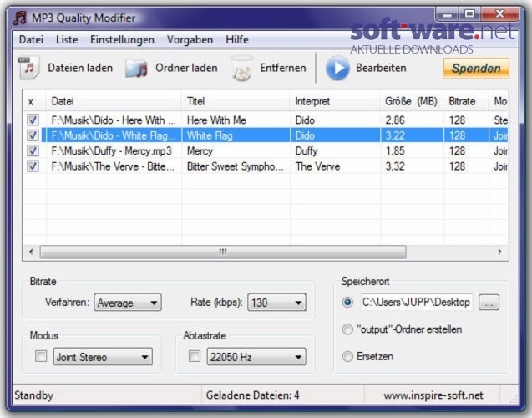Screen dimensions: 532x418
Task: Enable the Abtastrate checkbox
Action: [195, 356]
